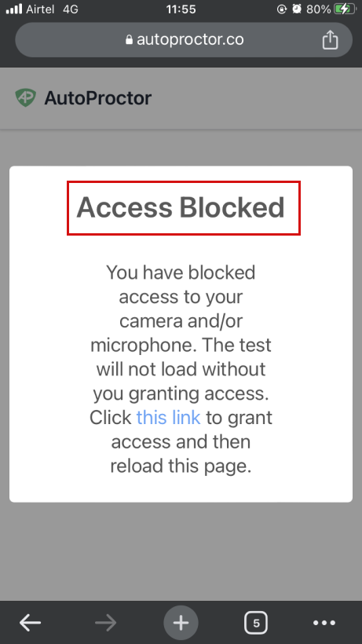Click the Access Blocked heading

click(181, 207)
